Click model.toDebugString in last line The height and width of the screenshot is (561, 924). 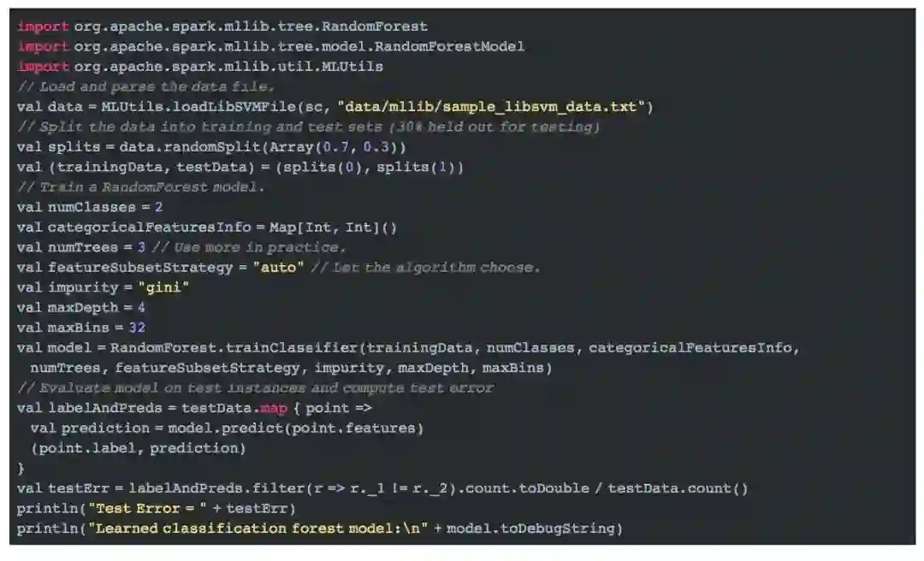coord(530,529)
